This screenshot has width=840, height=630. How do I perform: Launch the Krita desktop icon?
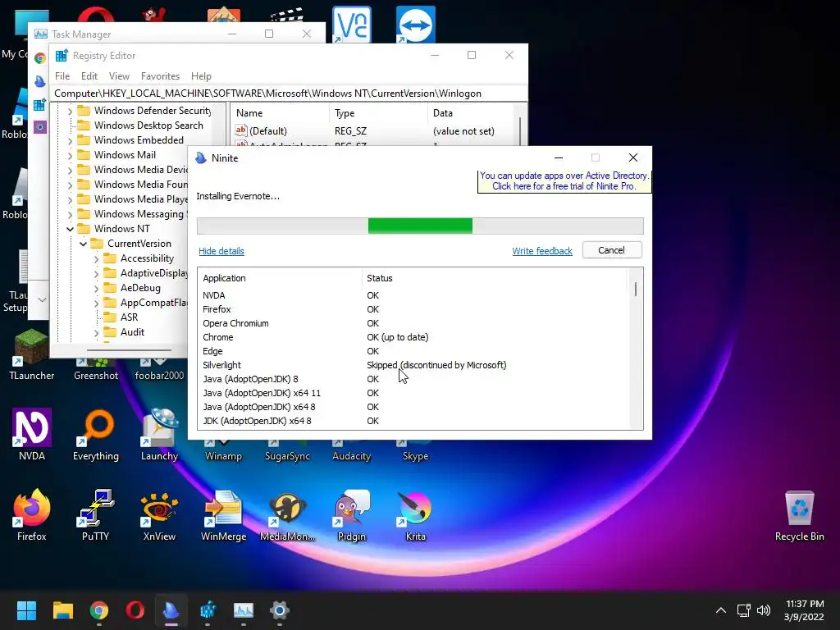415,514
